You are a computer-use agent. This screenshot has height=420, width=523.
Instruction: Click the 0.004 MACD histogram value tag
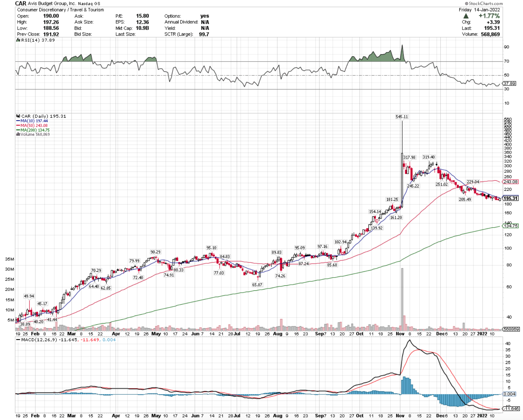coord(509,394)
